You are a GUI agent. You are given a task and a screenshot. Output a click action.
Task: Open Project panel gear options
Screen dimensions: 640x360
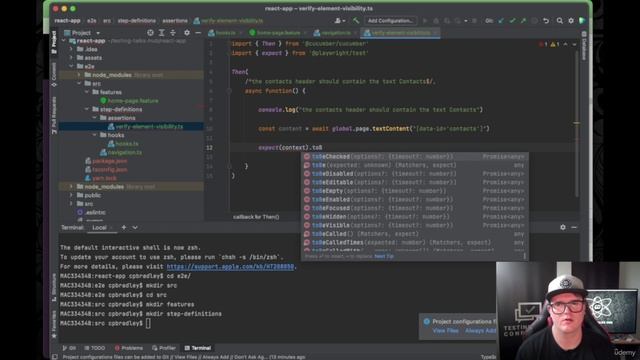tap(187, 33)
